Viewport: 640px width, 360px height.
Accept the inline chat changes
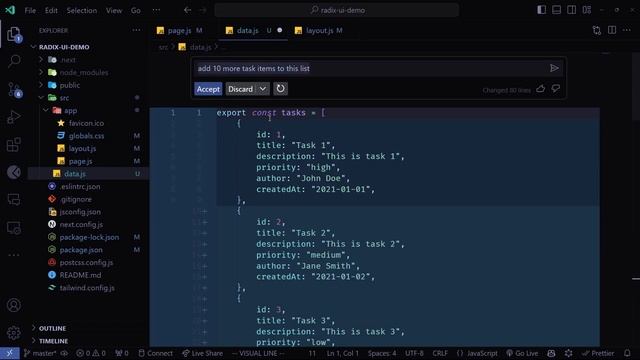coord(208,89)
